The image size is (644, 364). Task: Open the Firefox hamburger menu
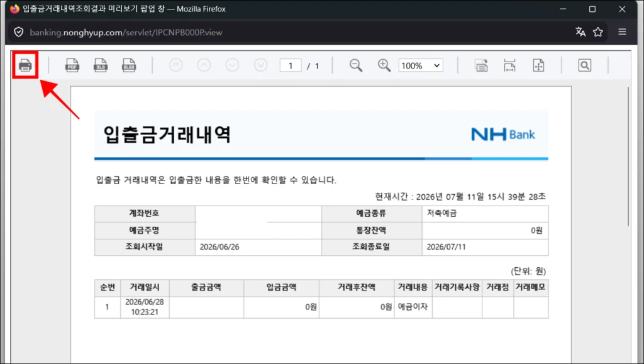(622, 31)
